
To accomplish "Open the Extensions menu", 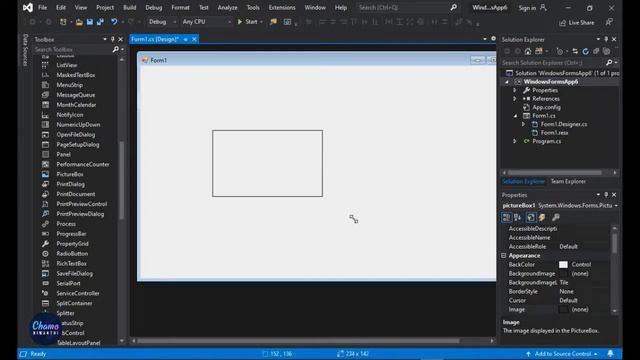I will (x=282, y=7).
